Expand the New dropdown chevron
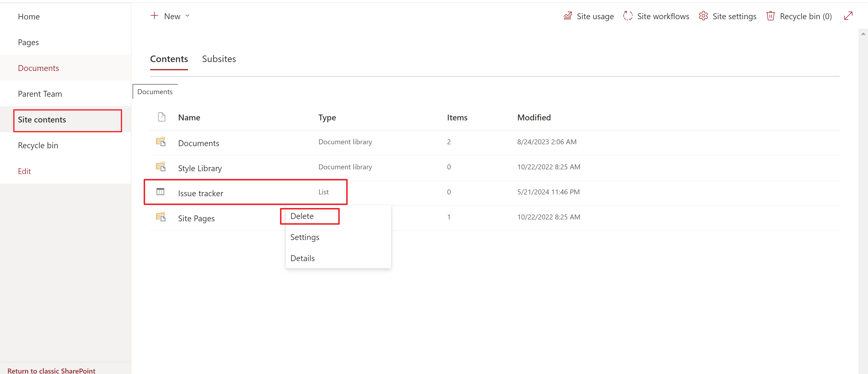The height and width of the screenshot is (374, 868). point(188,16)
